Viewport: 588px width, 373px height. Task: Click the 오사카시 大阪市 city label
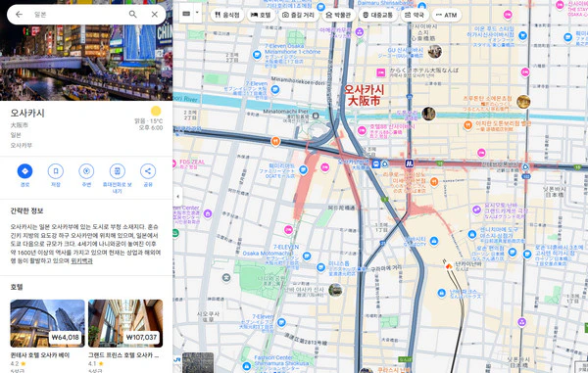tap(365, 95)
